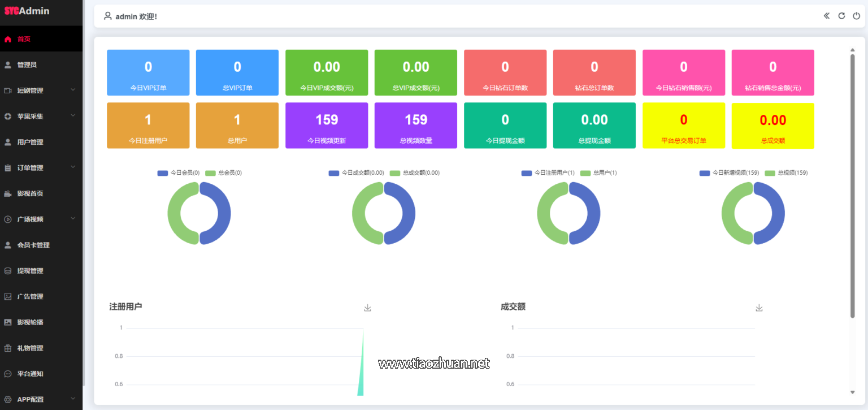Viewport: 868px width, 410px height.
Task: Click the home icon beside 首页
Action: (x=8, y=40)
